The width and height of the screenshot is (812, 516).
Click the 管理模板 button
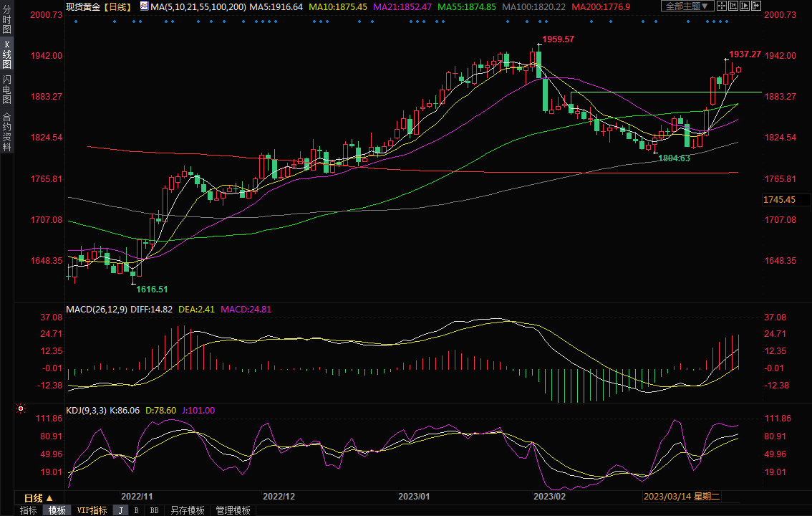(233, 510)
